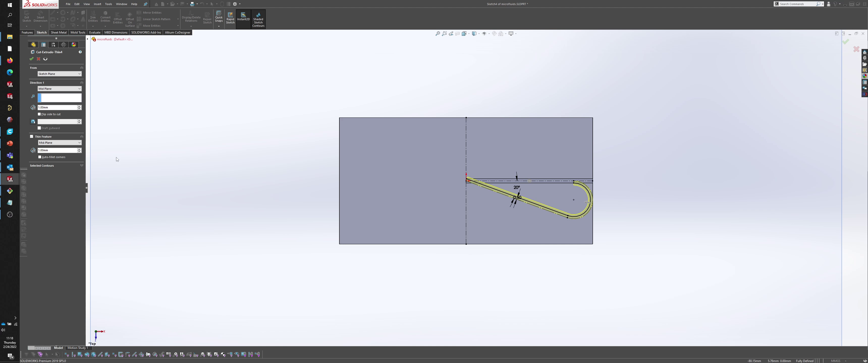
Task: Click Zoom to Fit icon
Action: click(438, 33)
